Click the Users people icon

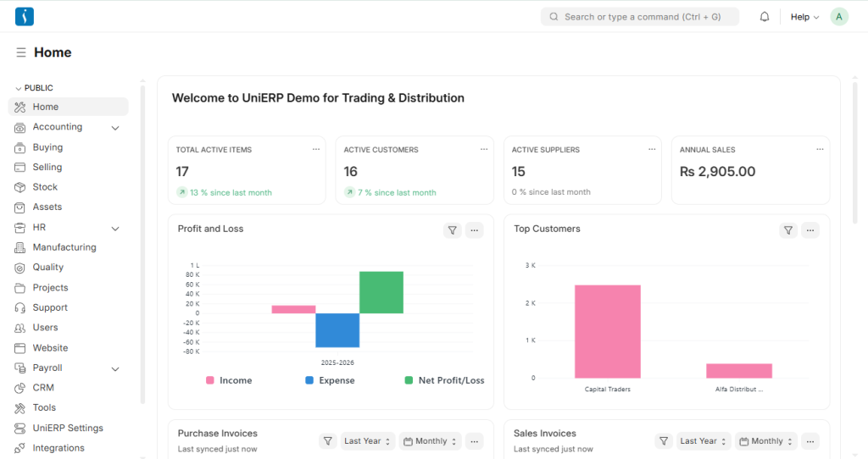click(x=20, y=328)
